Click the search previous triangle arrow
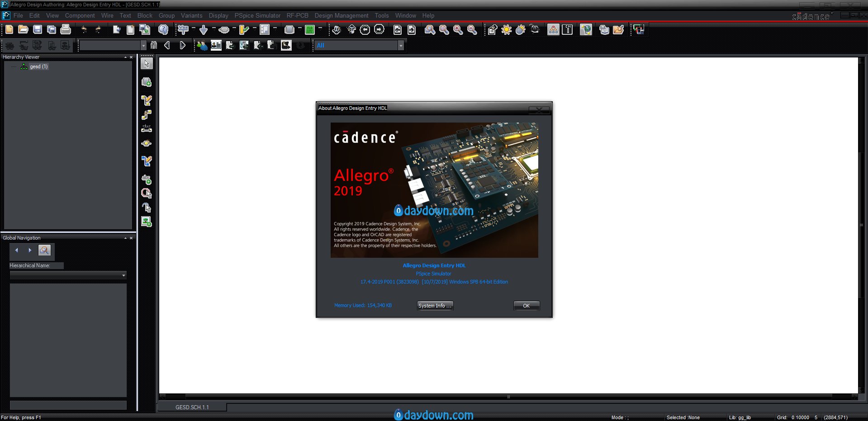The height and width of the screenshot is (421, 868). click(x=167, y=45)
